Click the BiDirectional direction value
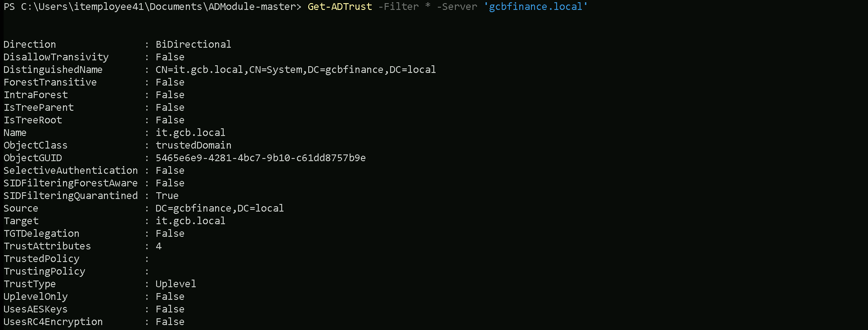 click(x=193, y=45)
